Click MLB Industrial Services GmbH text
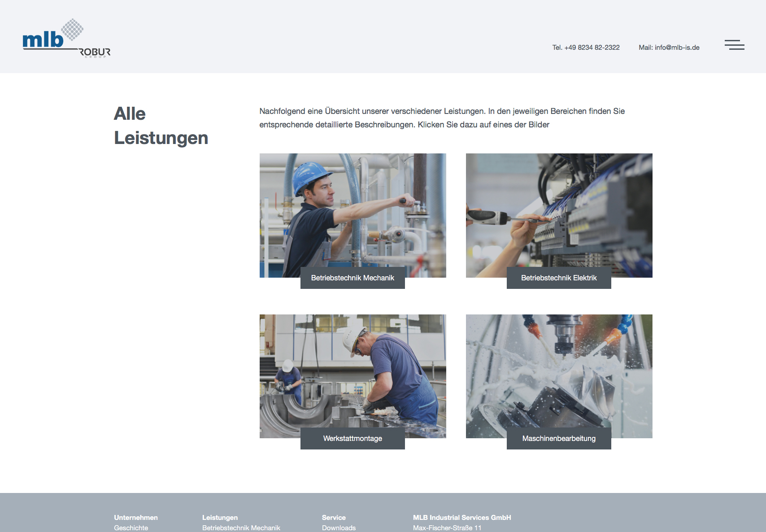 tap(462, 518)
